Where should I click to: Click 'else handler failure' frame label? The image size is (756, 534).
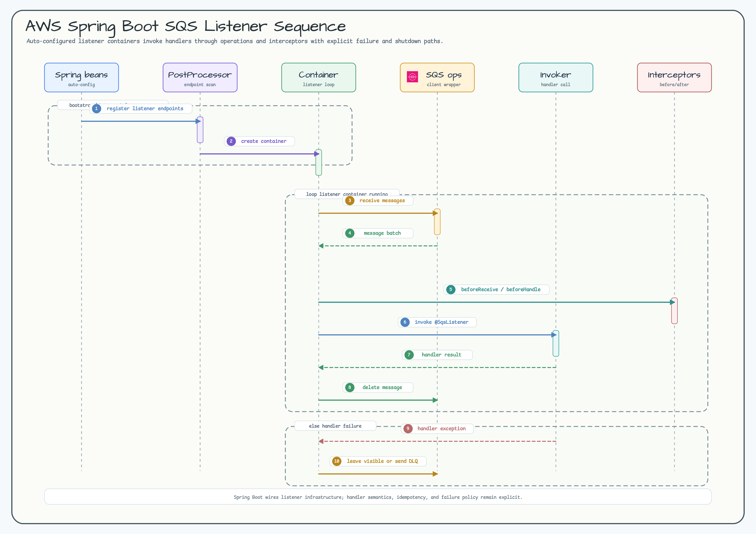335,426
